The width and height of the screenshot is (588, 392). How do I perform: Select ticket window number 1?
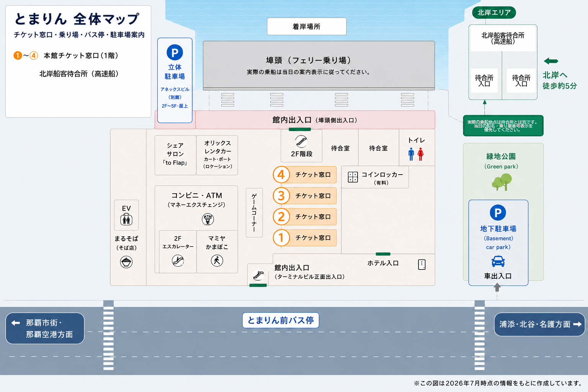pos(305,238)
